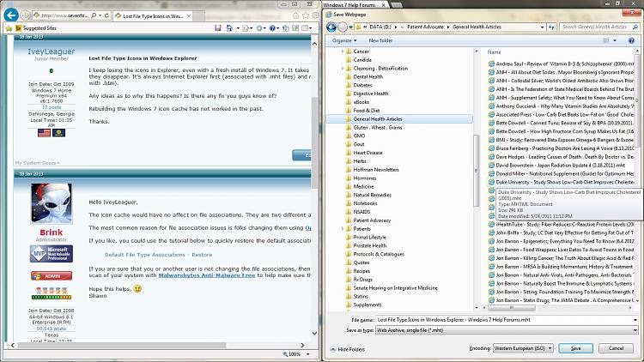Add to Favorites bar star icon
The image size is (644, 362).
(9, 28)
